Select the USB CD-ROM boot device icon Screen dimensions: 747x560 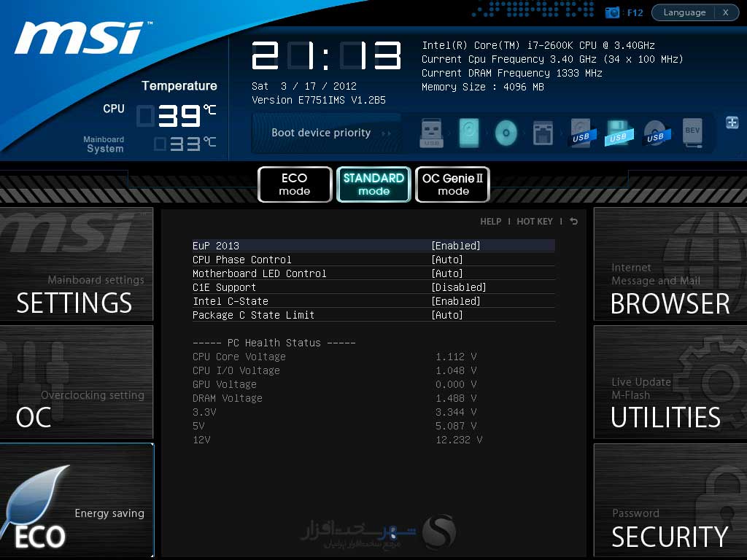pyautogui.click(x=657, y=133)
